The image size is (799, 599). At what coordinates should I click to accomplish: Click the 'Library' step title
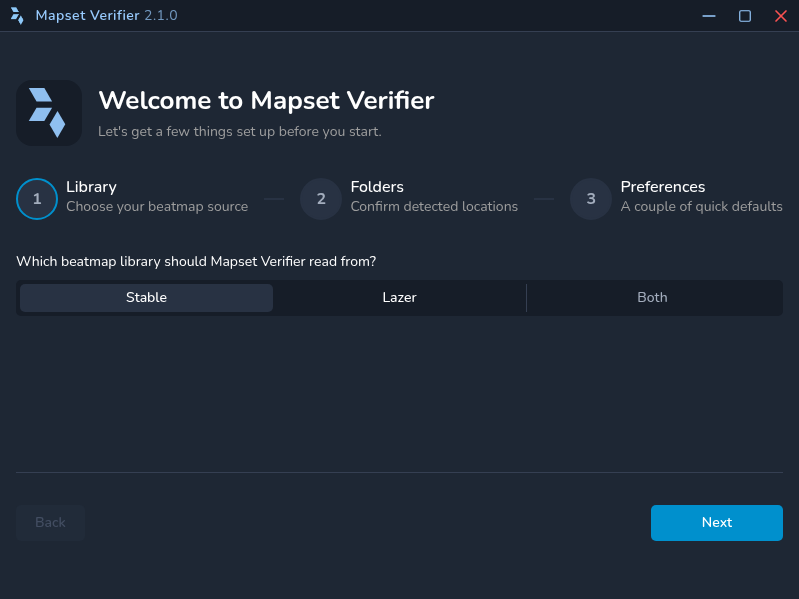(x=91, y=187)
